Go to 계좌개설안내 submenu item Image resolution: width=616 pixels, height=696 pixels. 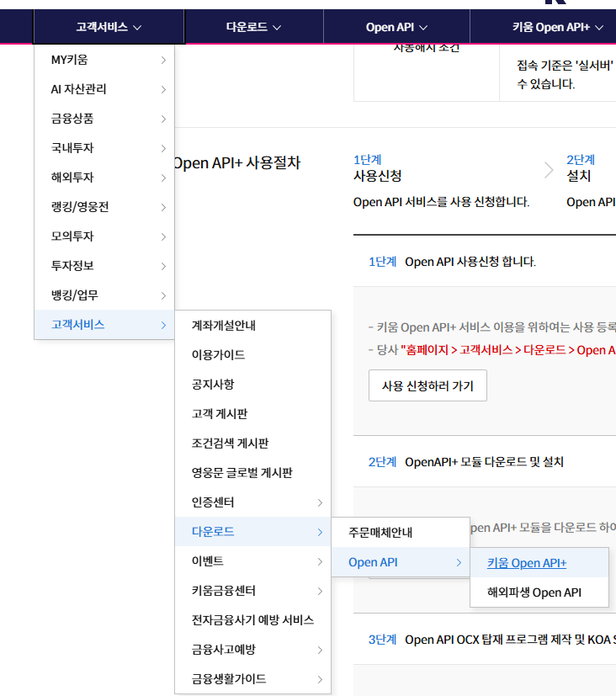point(253,326)
